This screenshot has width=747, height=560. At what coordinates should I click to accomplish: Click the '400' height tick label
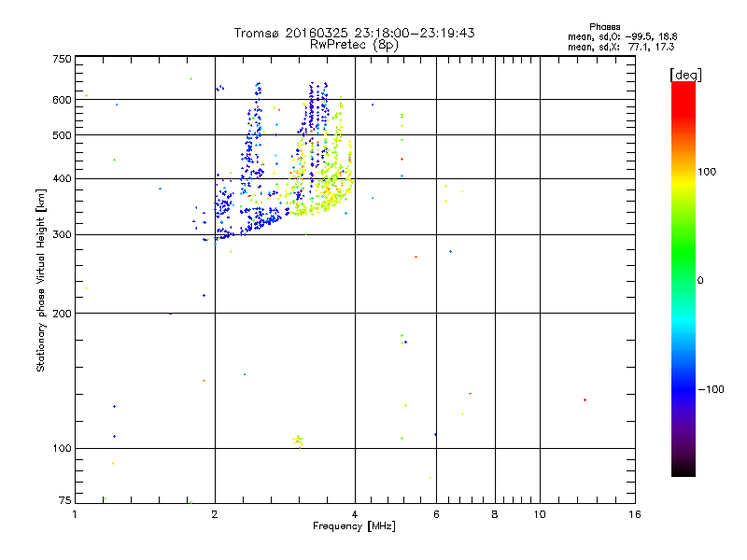click(x=62, y=179)
